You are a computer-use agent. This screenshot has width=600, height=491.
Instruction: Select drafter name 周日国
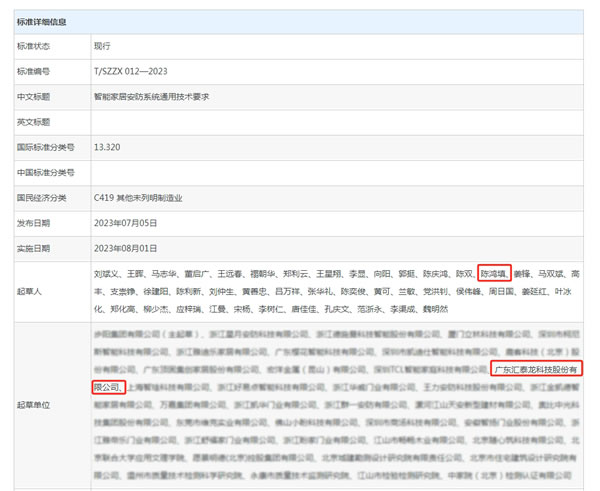(x=501, y=292)
